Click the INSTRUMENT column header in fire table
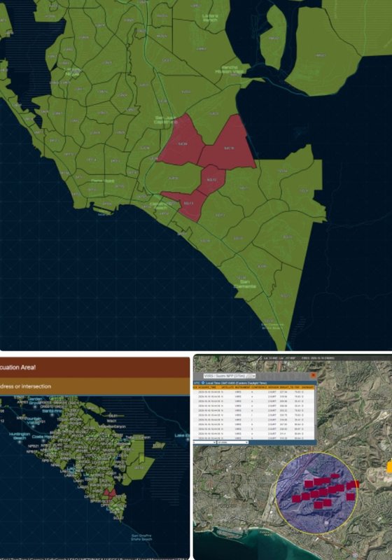392x560 pixels. [243, 387]
